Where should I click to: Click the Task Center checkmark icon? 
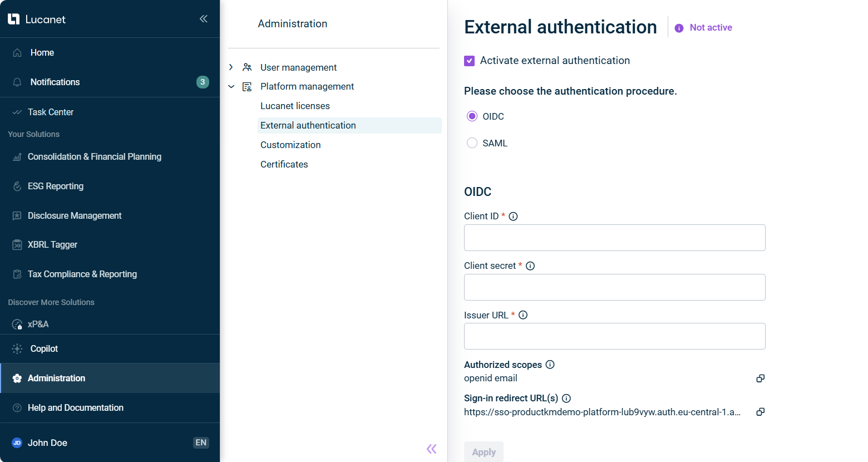17,112
